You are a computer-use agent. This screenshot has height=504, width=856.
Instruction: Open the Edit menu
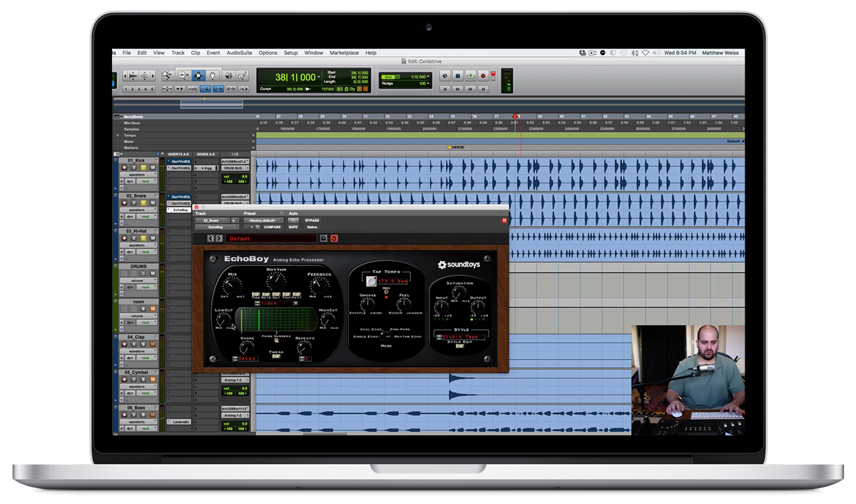pyautogui.click(x=142, y=53)
